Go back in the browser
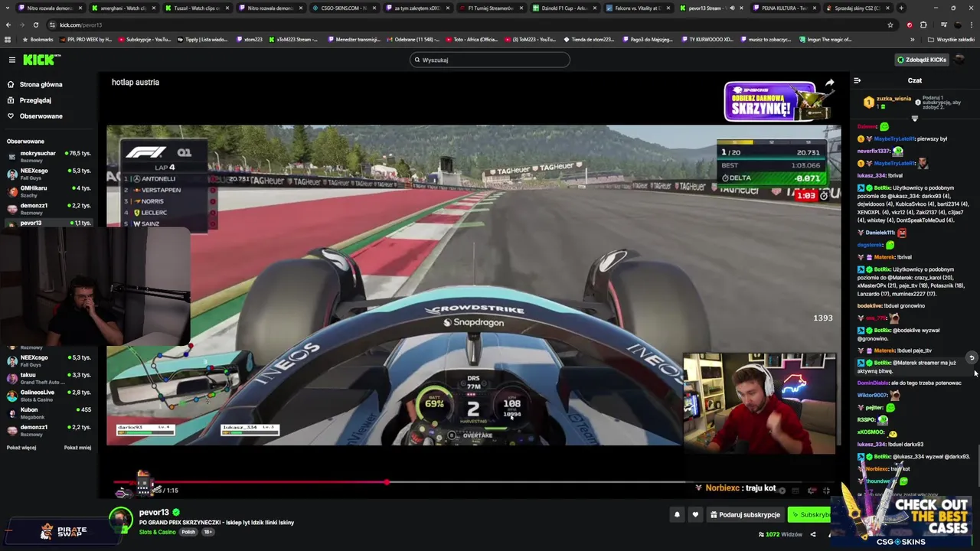Screen dimensions: 980x551 8,24
